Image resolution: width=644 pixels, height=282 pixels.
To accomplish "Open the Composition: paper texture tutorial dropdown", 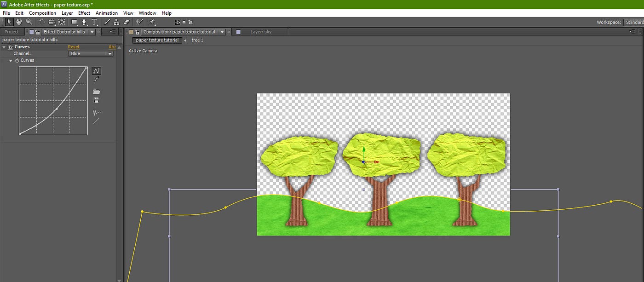I will pyautogui.click(x=223, y=32).
